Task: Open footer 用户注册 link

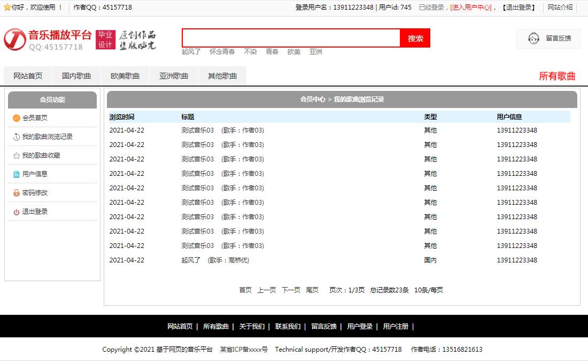Action: coord(396,327)
